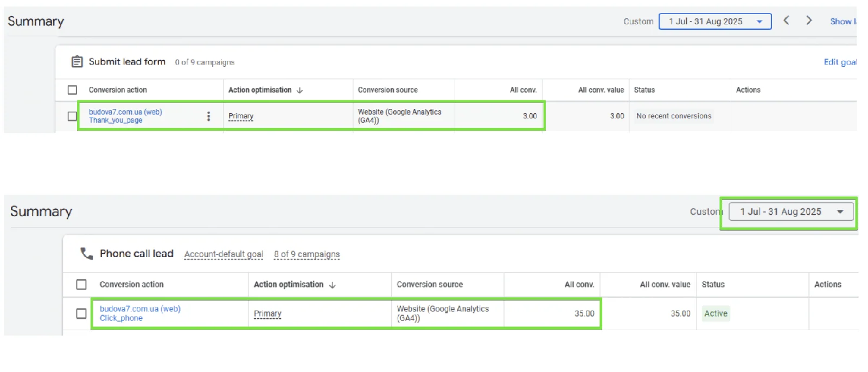Image resolution: width=868 pixels, height=372 pixels.
Task: Click the 'Phone call lead' goal title
Action: (x=137, y=254)
